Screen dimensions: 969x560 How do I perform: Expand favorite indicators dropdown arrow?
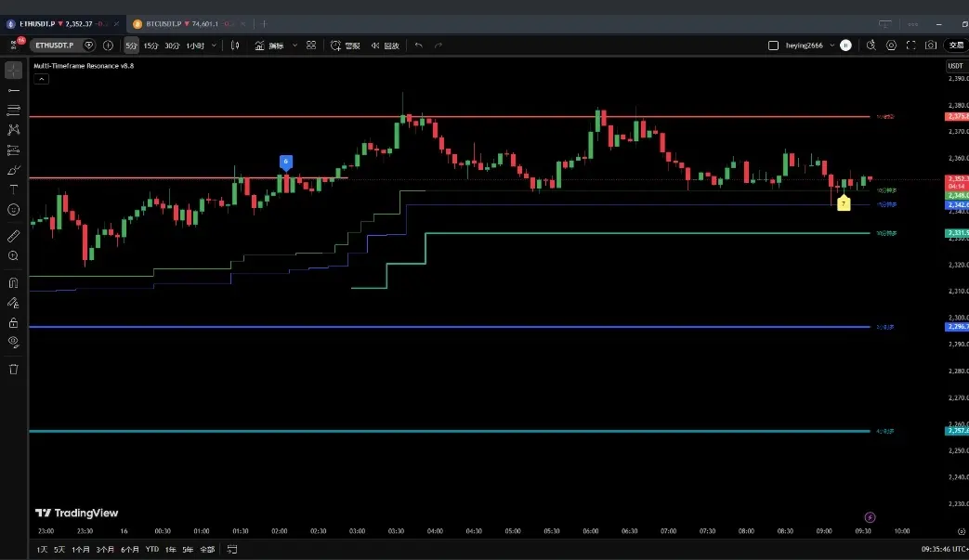tap(295, 46)
